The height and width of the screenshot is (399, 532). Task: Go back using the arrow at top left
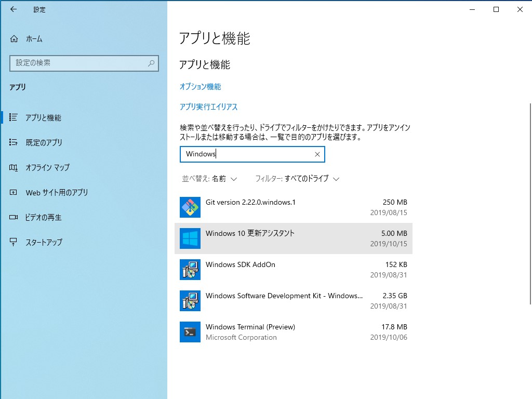pyautogui.click(x=14, y=9)
